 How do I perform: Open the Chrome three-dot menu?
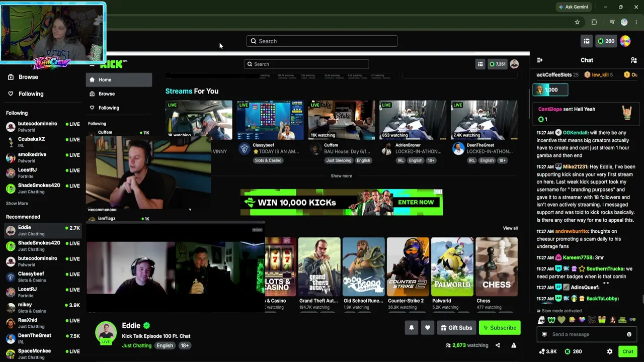[636, 22]
